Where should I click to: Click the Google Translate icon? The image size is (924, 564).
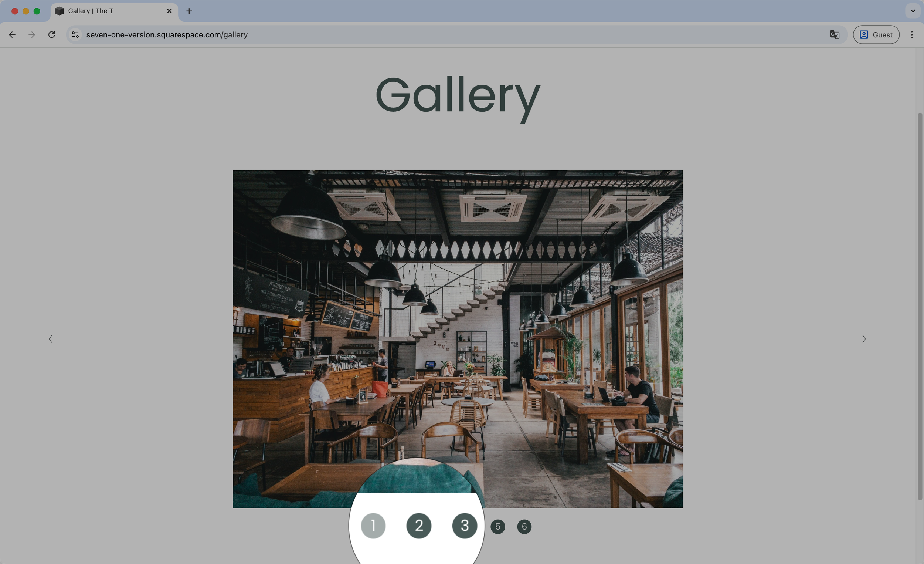tap(834, 34)
